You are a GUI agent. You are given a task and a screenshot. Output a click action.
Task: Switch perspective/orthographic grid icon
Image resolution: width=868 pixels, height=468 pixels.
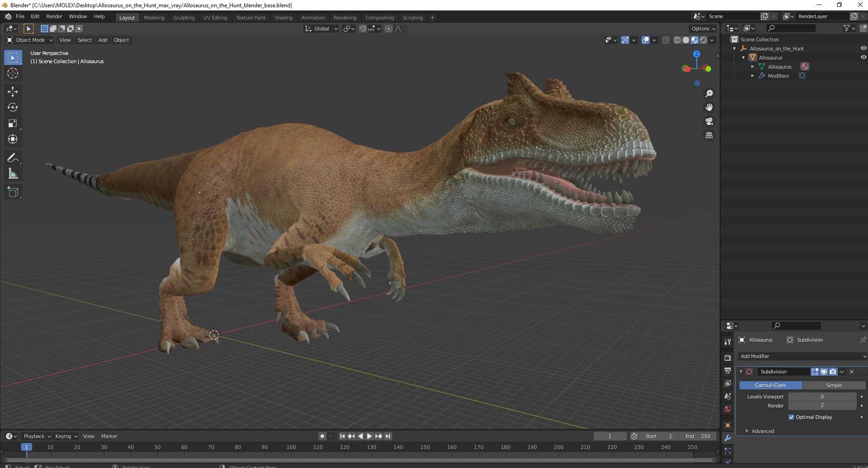point(709,135)
